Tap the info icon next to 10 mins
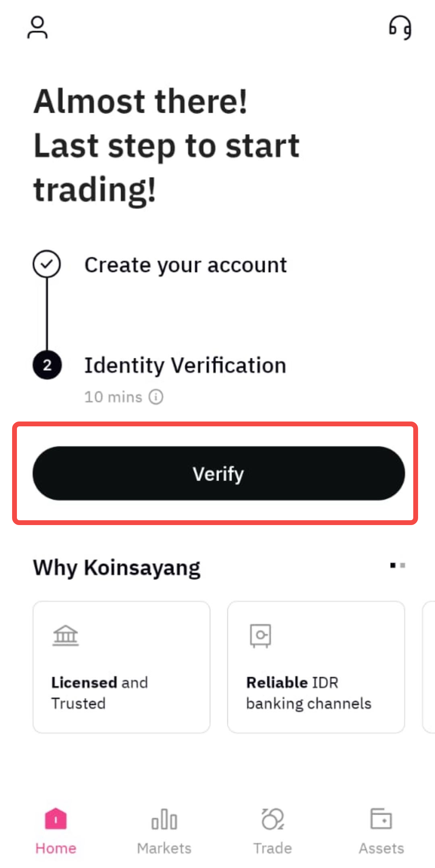Screen dimensions: 435x868 click(156, 397)
